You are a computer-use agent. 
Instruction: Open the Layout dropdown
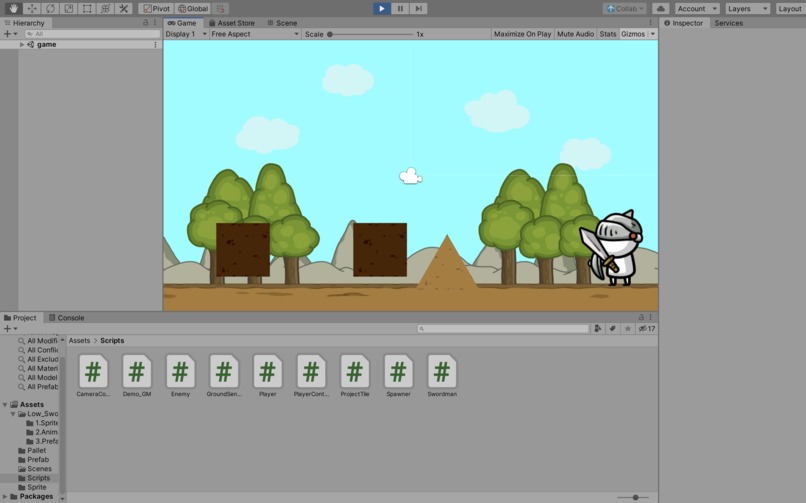790,8
